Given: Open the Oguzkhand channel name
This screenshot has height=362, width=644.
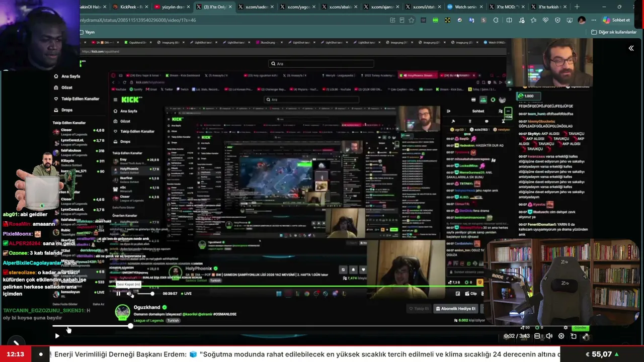Looking at the screenshot, I should point(147,307).
